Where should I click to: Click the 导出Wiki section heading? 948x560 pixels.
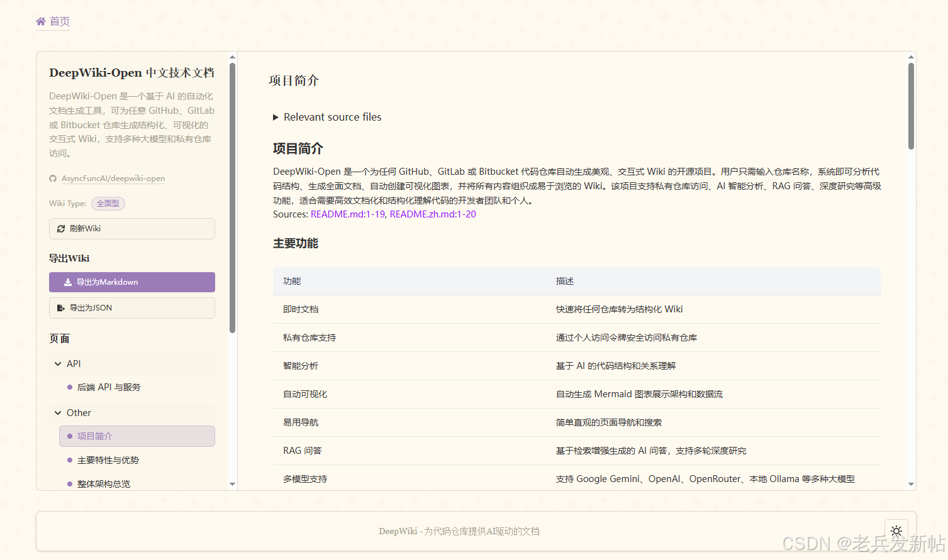69,258
